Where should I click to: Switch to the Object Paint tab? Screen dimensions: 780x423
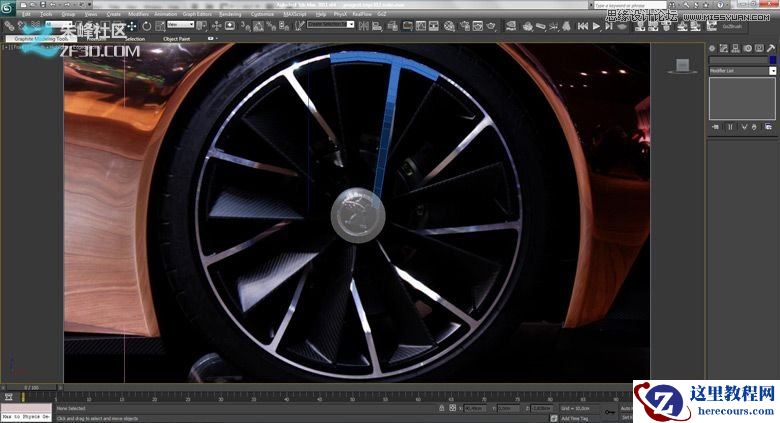click(177, 38)
